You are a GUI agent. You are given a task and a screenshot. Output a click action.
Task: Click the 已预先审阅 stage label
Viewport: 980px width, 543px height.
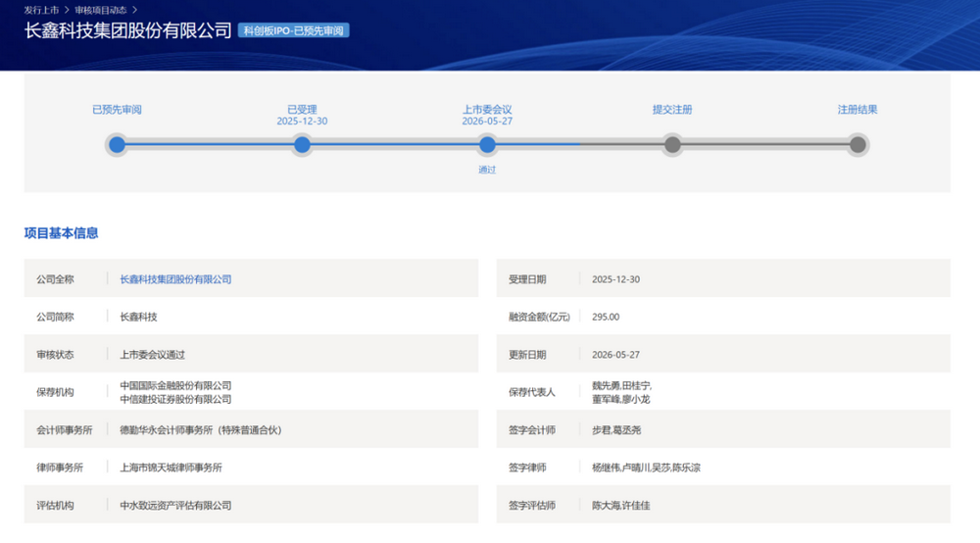pos(117,110)
